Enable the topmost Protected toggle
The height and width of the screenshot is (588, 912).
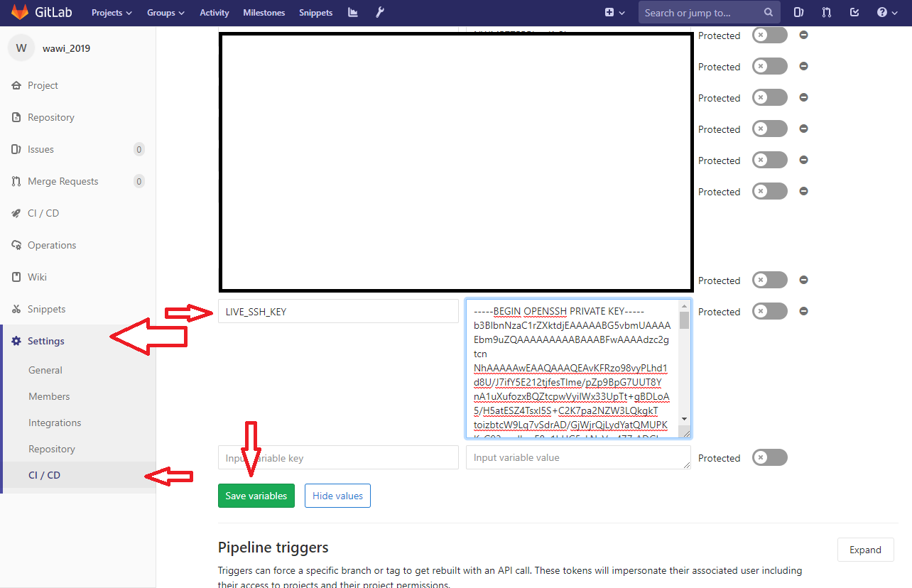[769, 35]
